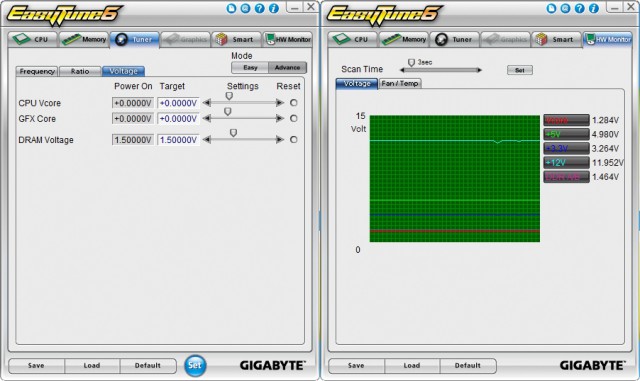This screenshot has height=381, width=640.
Task: Click the +12V legend swatch
Action: (x=566, y=163)
